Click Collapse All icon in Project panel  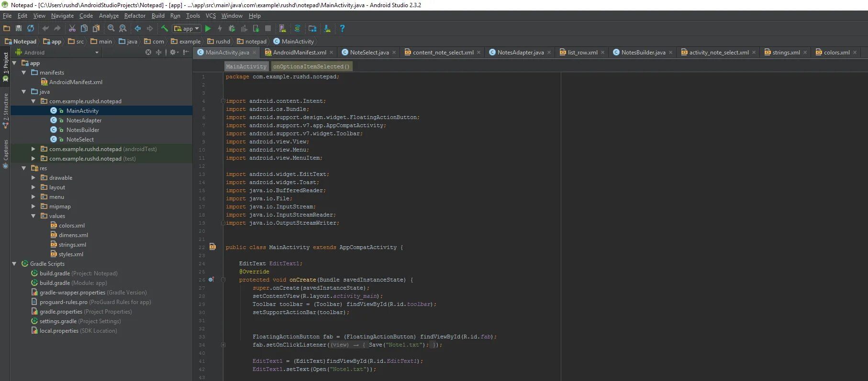pos(159,52)
